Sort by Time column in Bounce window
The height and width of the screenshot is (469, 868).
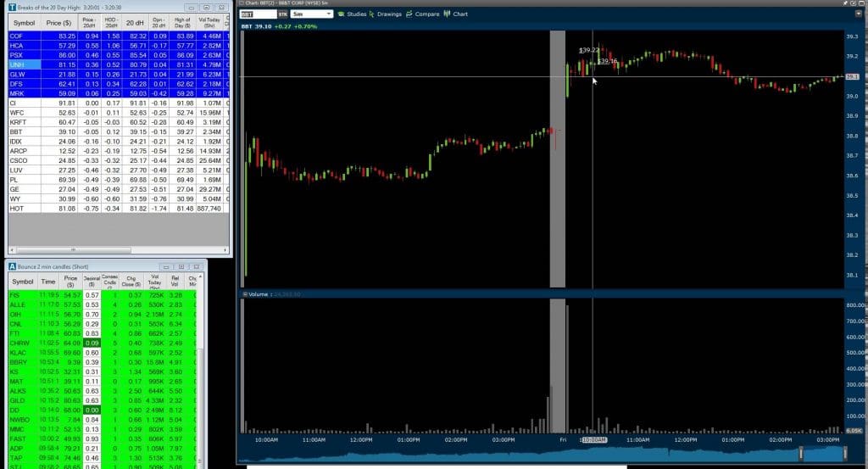coord(48,282)
